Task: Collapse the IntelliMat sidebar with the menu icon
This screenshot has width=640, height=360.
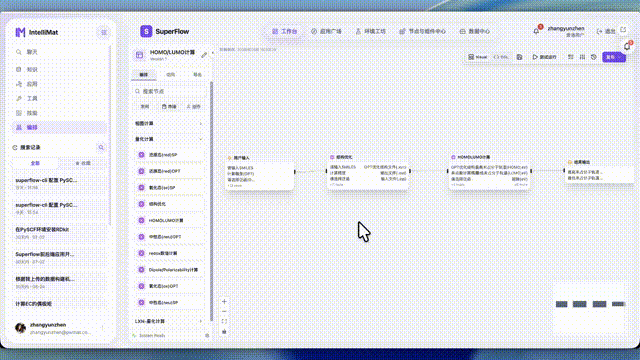Action: [x=104, y=32]
